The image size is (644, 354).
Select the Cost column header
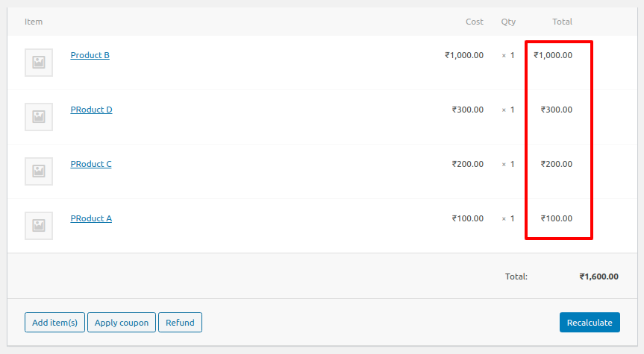(475, 22)
